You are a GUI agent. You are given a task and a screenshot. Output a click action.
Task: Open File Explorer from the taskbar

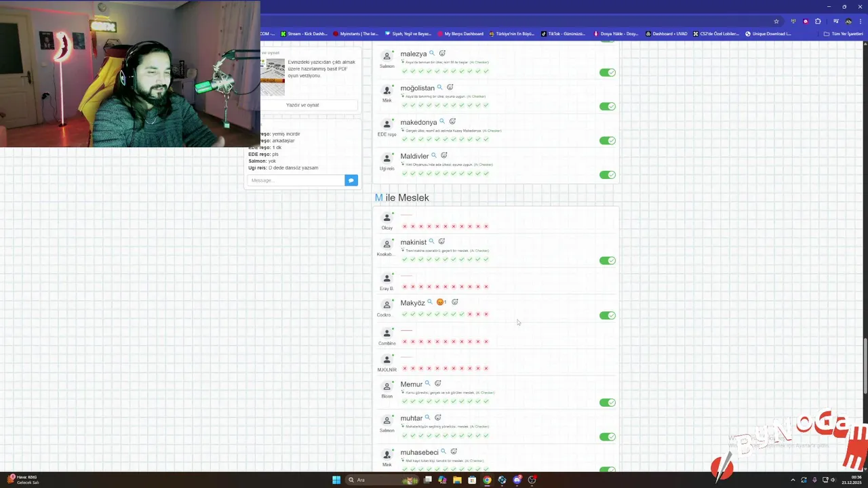coord(457,480)
